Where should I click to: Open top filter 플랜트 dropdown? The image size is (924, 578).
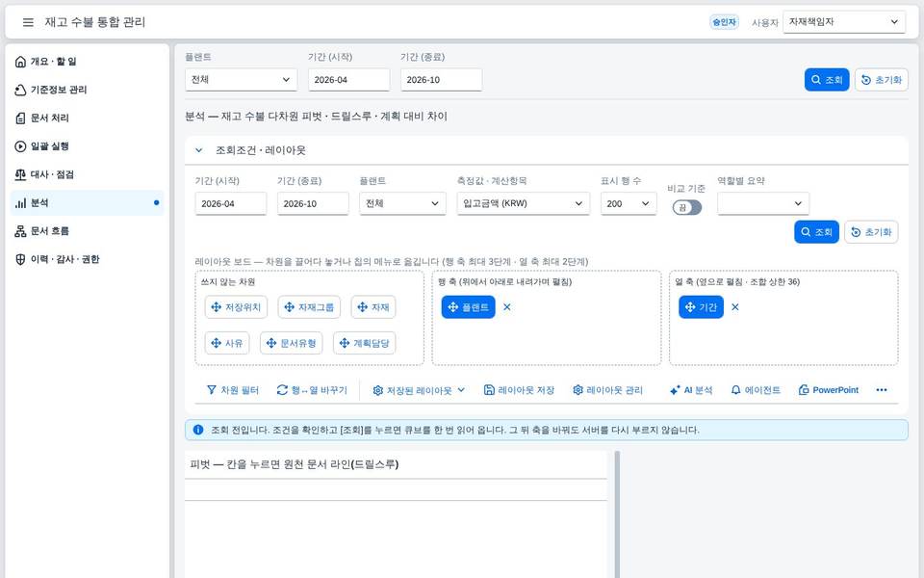pos(241,80)
